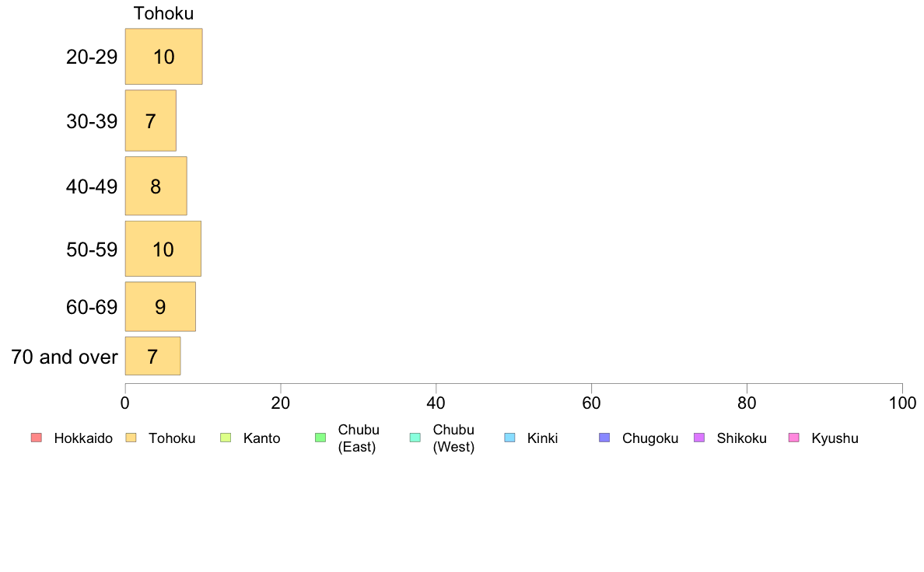Click the Chugoku blue legend swatch

(604, 438)
